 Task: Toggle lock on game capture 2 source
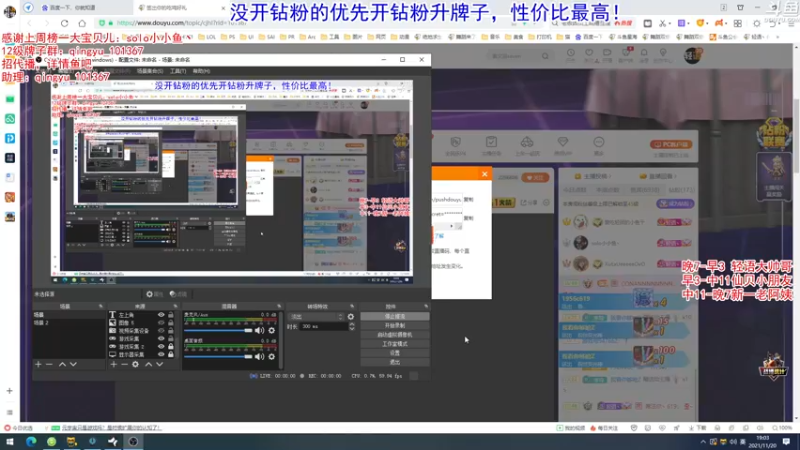click(171, 346)
